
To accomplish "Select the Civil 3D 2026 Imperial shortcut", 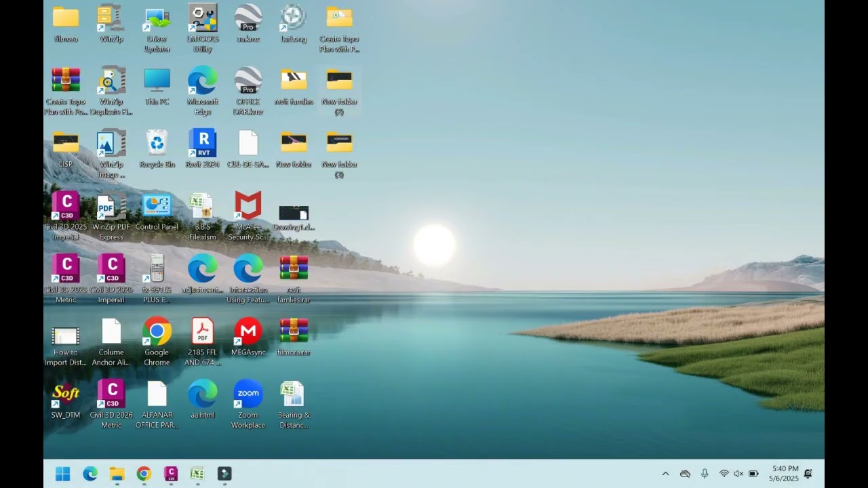I will click(111, 279).
